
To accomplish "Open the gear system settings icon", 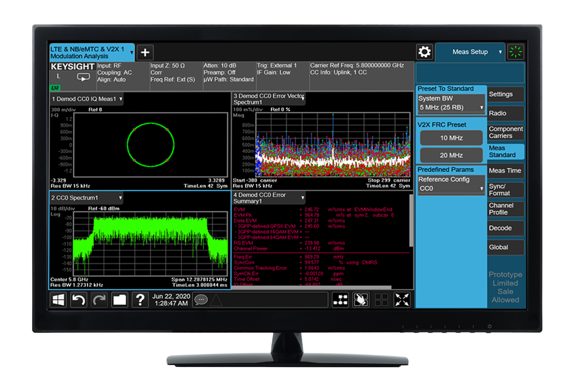I will pyautogui.click(x=425, y=52).
